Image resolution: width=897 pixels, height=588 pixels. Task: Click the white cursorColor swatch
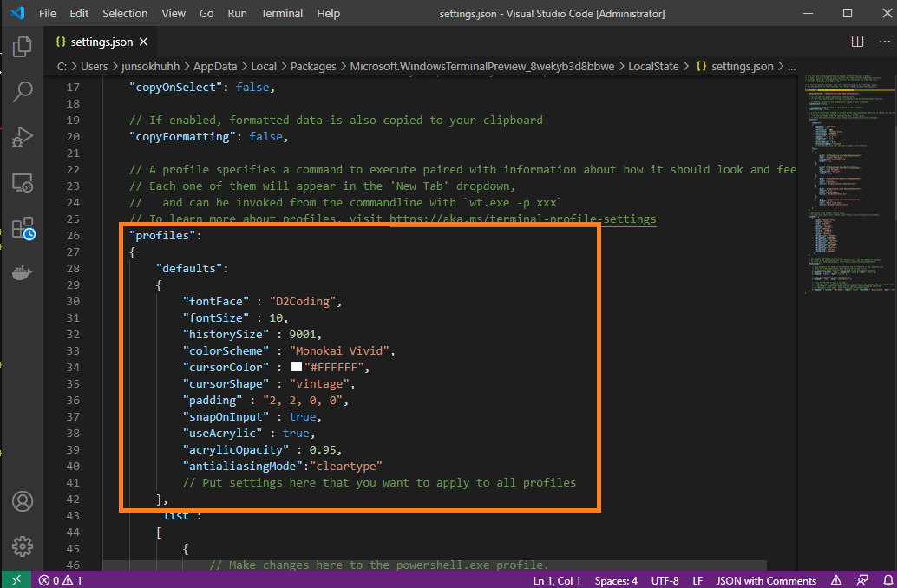(297, 367)
